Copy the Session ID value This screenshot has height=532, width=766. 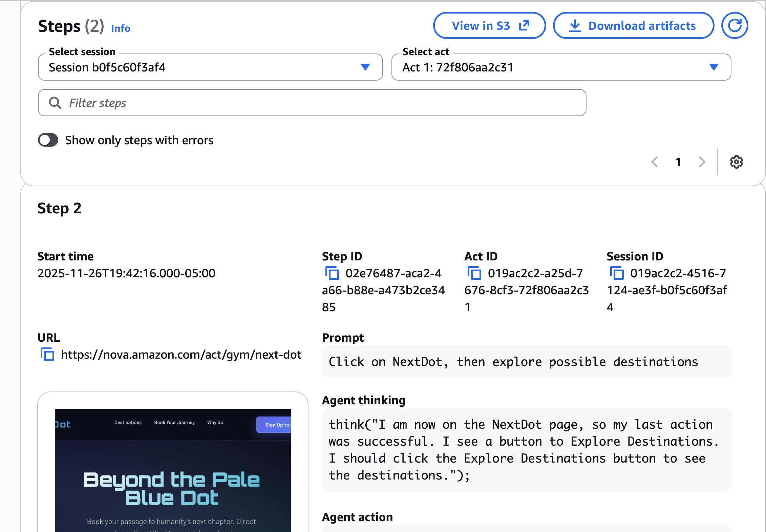[x=617, y=273]
